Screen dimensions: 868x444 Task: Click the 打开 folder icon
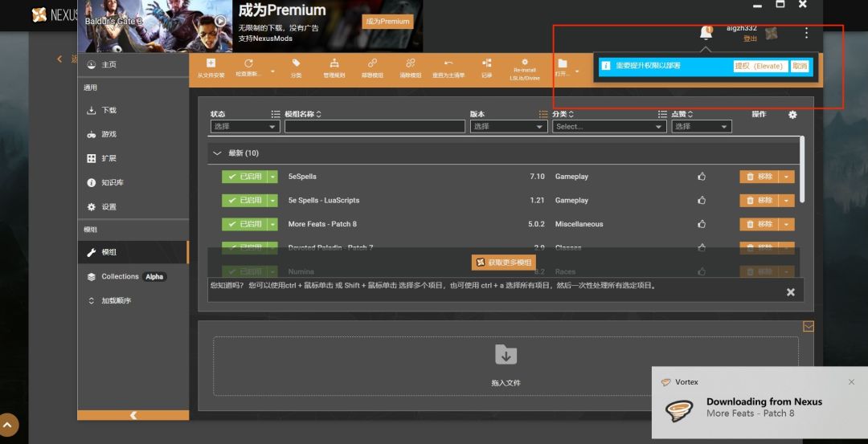point(563,63)
